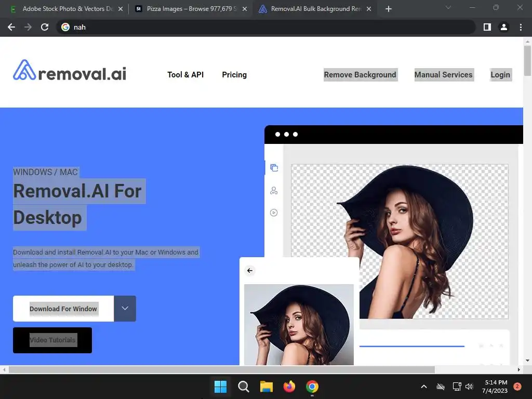532x399 pixels.
Task: Close the Adobe Stock tab
Action: click(121, 9)
